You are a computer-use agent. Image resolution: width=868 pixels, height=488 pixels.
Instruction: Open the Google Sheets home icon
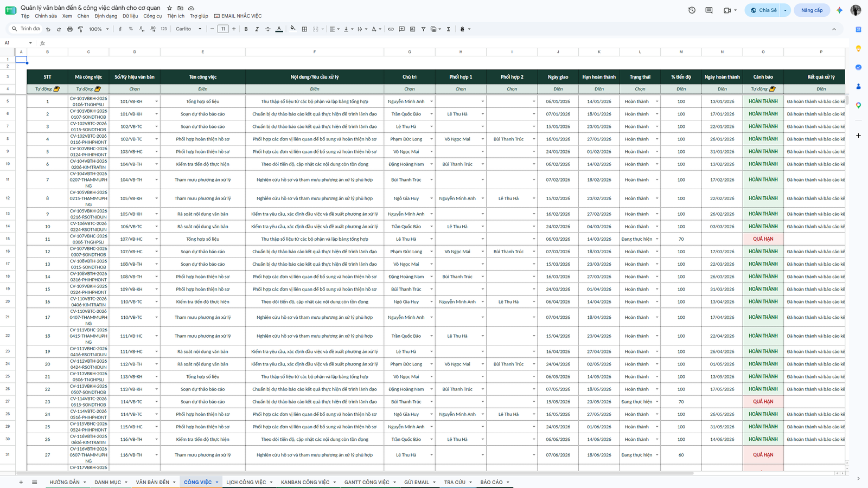click(10, 10)
